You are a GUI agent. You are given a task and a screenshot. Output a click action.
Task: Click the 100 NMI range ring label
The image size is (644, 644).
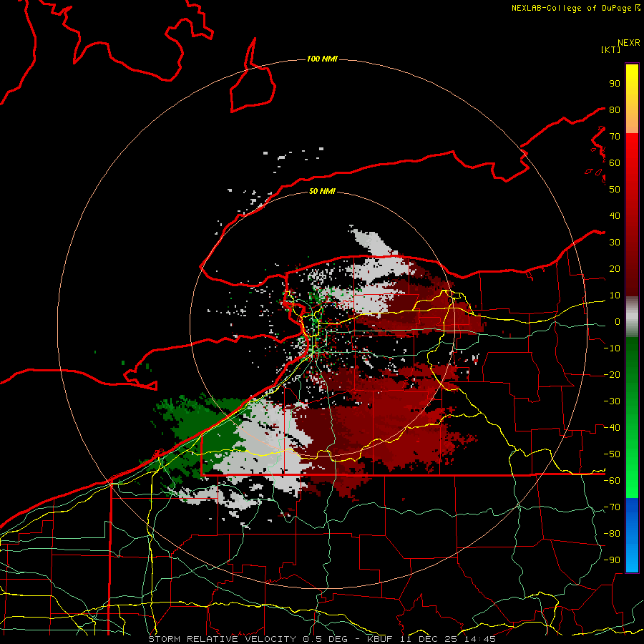click(322, 59)
